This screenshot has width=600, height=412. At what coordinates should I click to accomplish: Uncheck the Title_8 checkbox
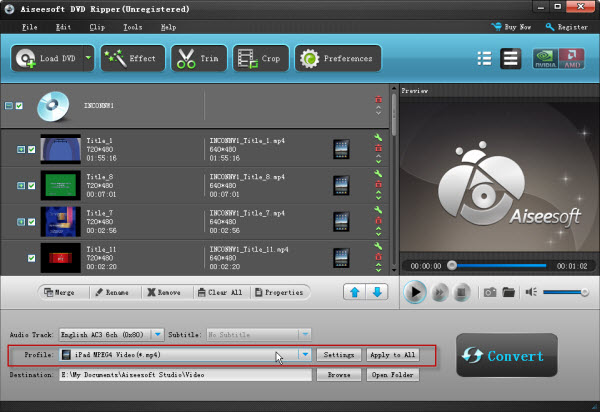click(31, 186)
